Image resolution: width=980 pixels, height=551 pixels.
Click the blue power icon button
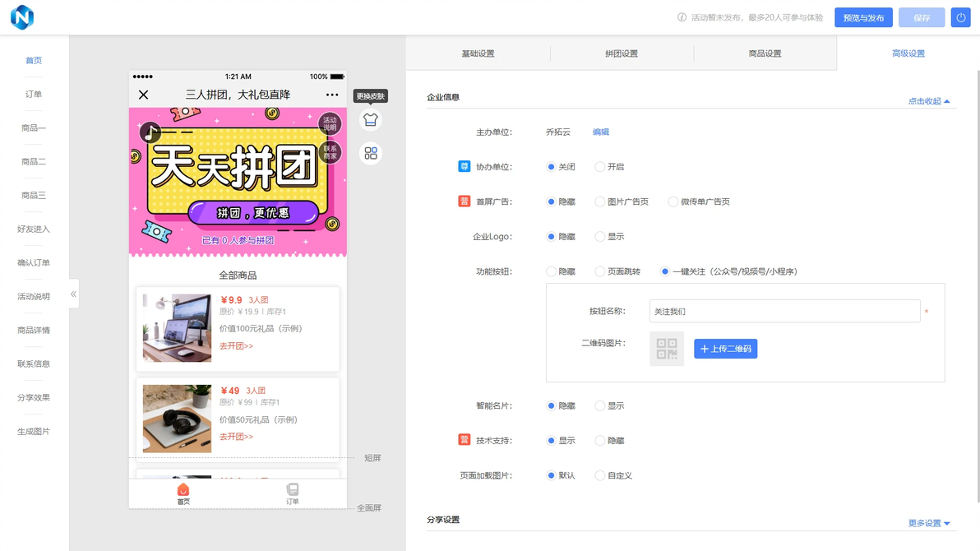(960, 17)
